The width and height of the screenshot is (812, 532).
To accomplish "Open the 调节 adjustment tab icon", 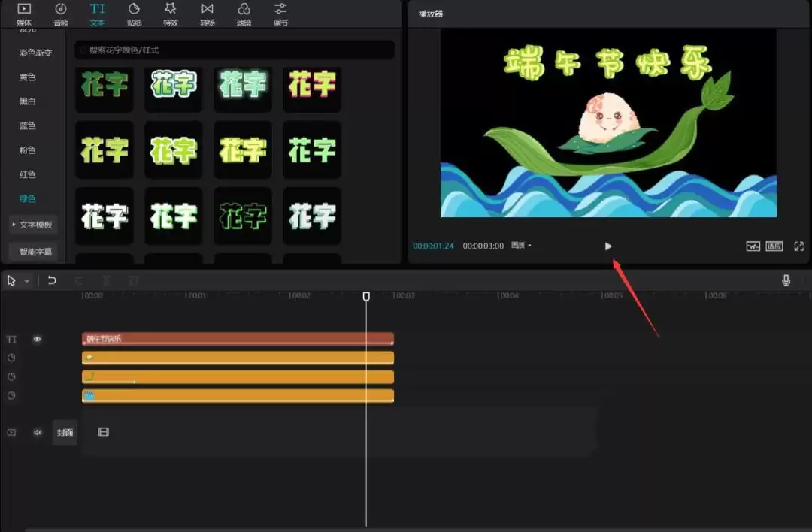I will (x=280, y=9).
